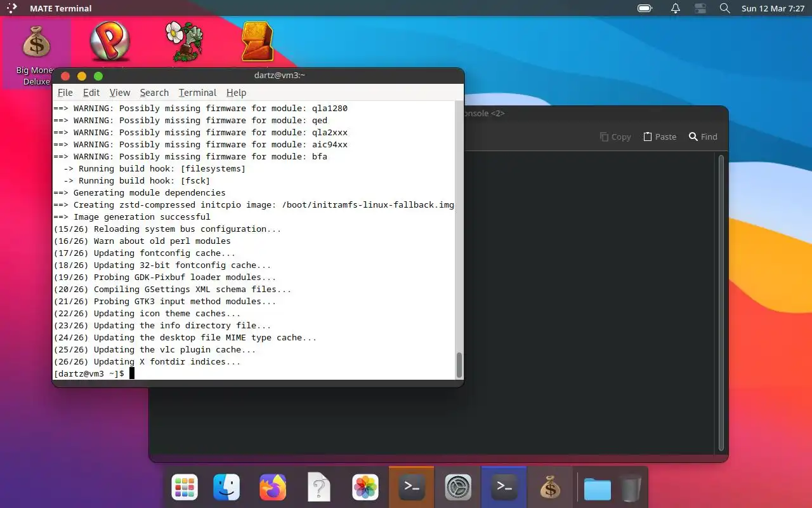Select the orange-highlighted terminal icon in dock

(411, 487)
